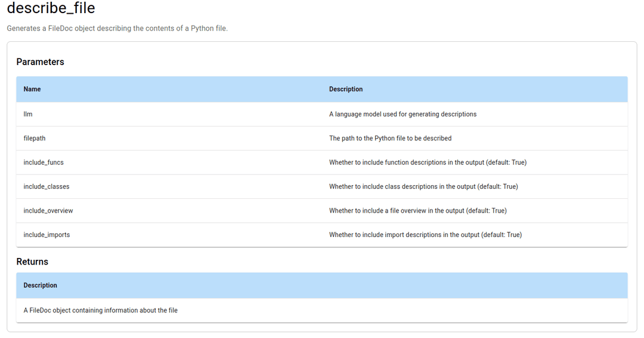This screenshot has width=644, height=338.
Task: Click the class descriptions default text
Action: (x=423, y=186)
